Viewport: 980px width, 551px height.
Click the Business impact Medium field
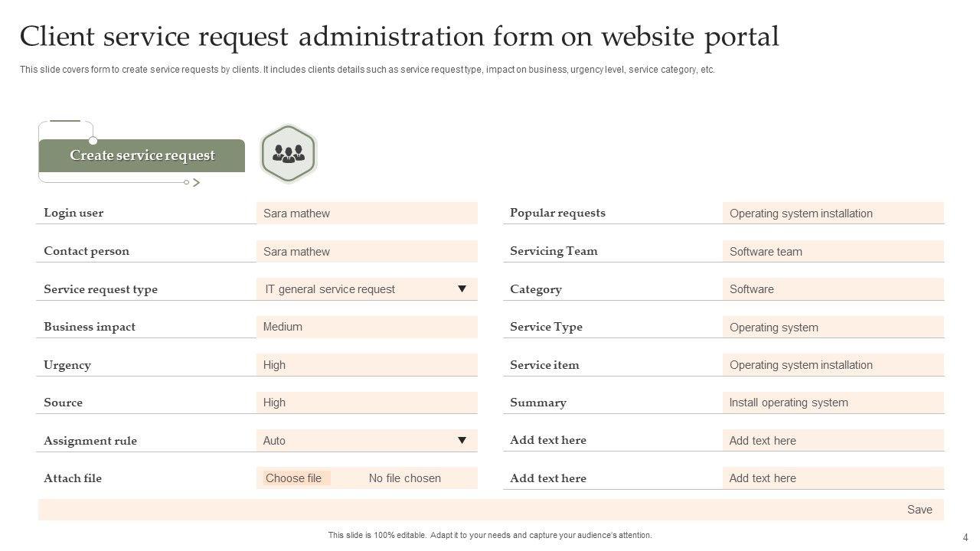coord(367,327)
